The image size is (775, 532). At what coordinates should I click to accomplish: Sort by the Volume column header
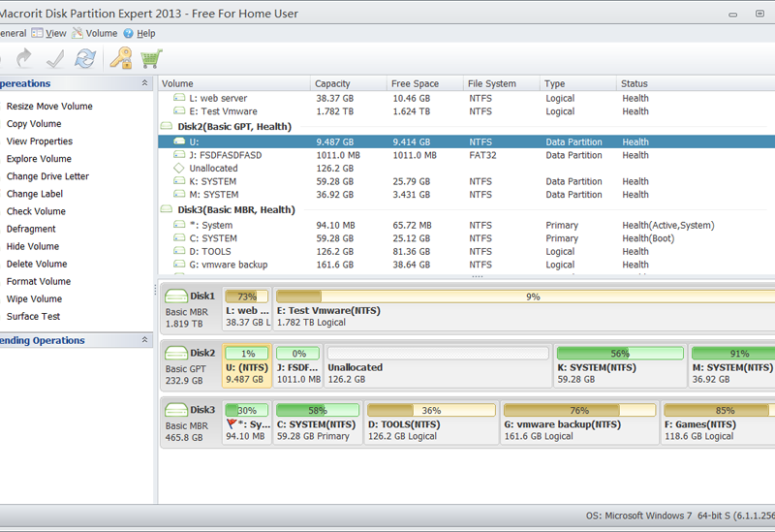(x=234, y=83)
